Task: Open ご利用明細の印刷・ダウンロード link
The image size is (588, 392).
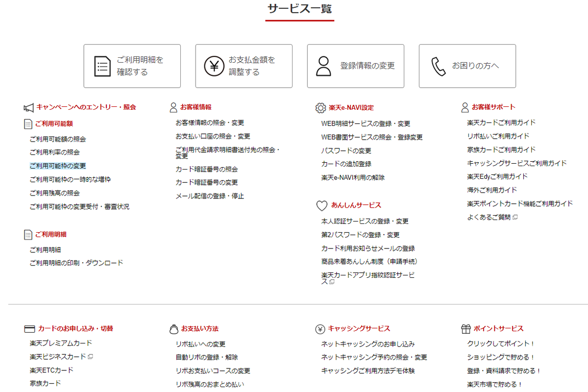Action: coord(76,263)
